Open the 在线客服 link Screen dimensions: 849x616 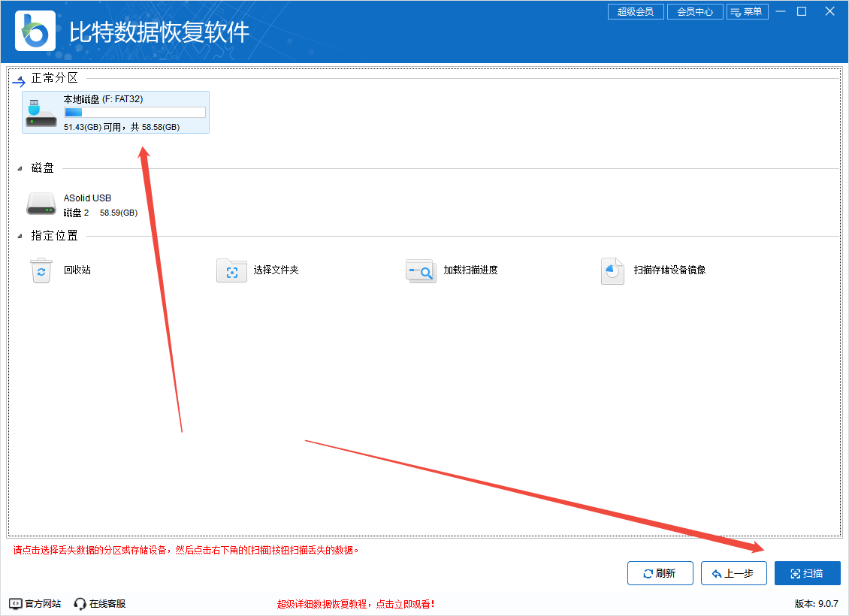pyautogui.click(x=107, y=603)
